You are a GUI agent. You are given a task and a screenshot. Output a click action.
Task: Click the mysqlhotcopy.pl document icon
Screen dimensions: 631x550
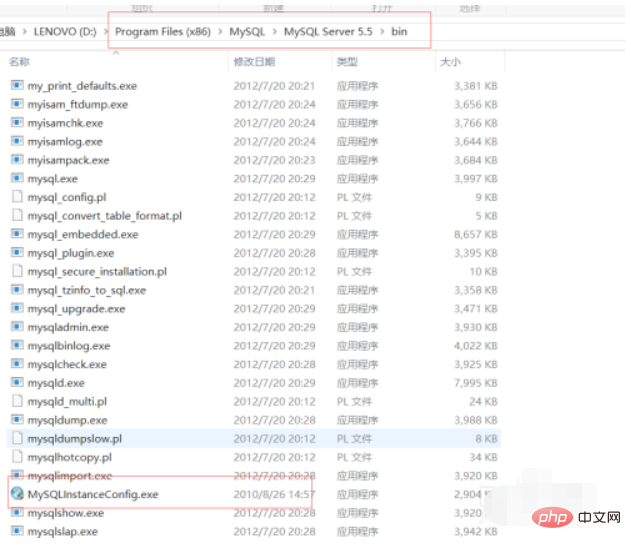pos(17,457)
